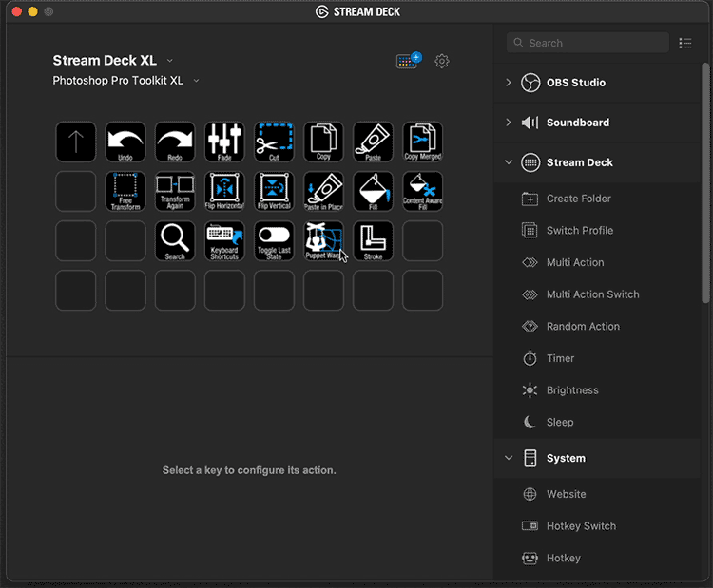The width and height of the screenshot is (713, 588).
Task: Expand the OBS Studio category
Action: click(x=509, y=83)
